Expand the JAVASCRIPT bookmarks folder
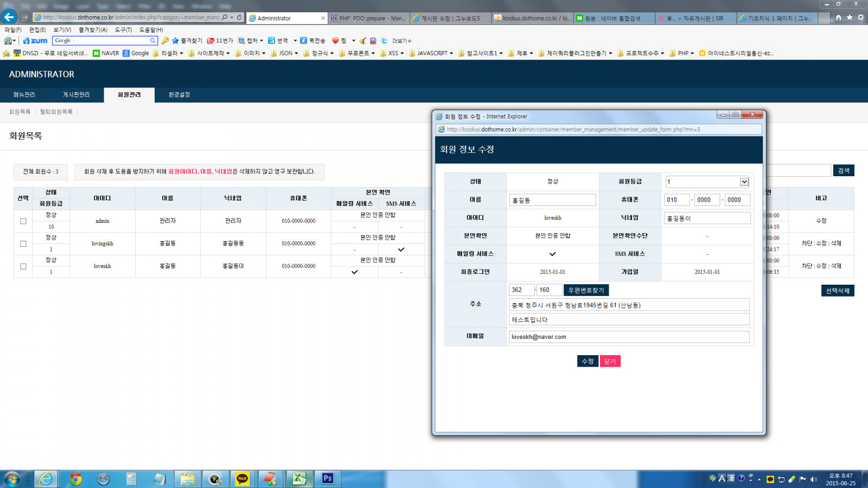This screenshot has width=868, height=488. coord(432,53)
